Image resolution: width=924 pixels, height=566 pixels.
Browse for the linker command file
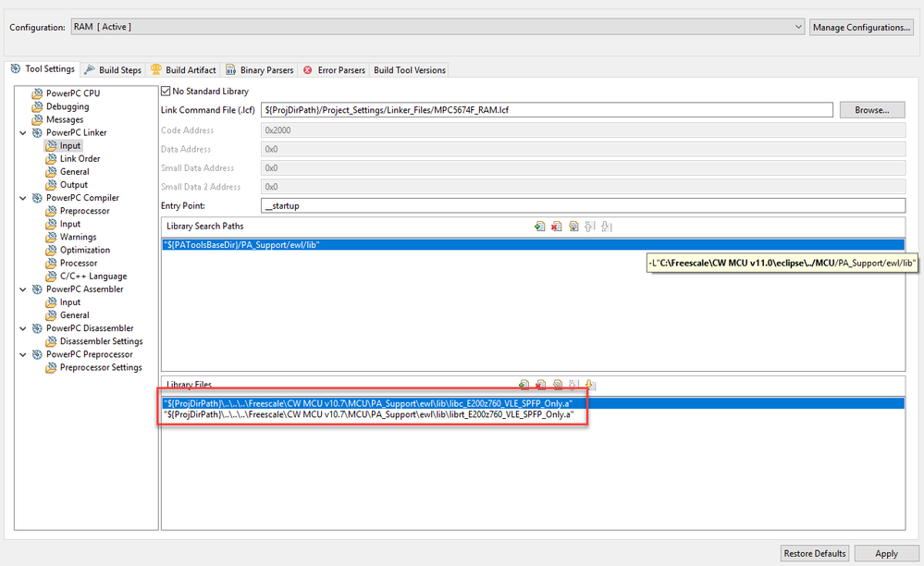pos(872,109)
